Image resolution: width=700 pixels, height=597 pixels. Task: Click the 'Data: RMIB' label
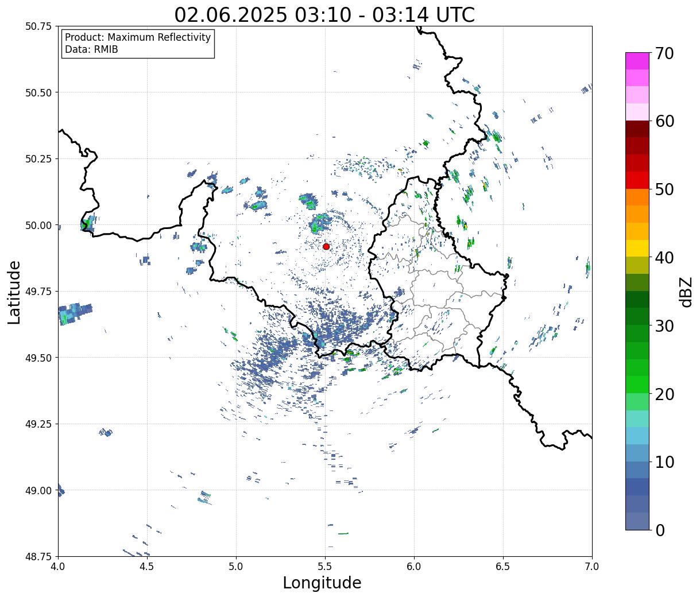pyautogui.click(x=91, y=49)
